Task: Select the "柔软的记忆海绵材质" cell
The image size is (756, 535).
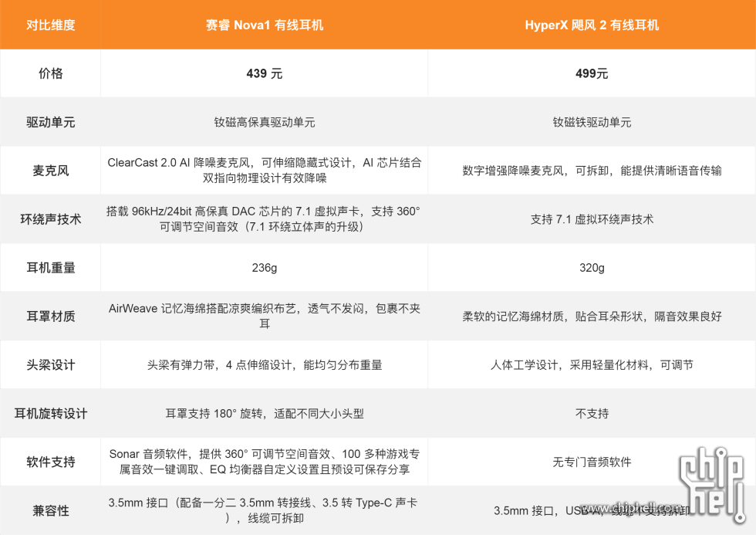Action: (x=592, y=316)
